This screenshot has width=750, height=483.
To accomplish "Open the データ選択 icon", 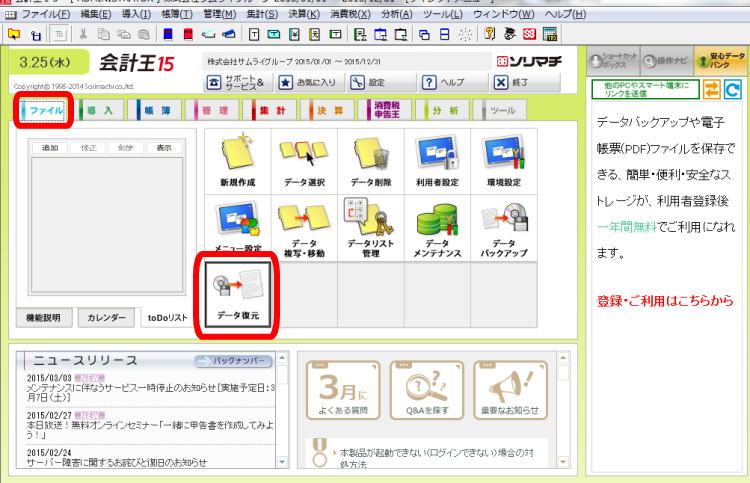I will click(304, 160).
